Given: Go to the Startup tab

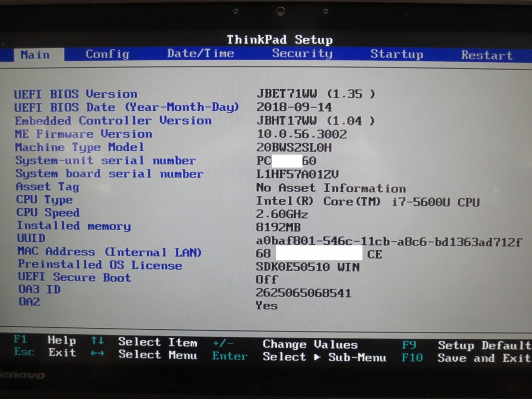Looking at the screenshot, I should point(396,54).
